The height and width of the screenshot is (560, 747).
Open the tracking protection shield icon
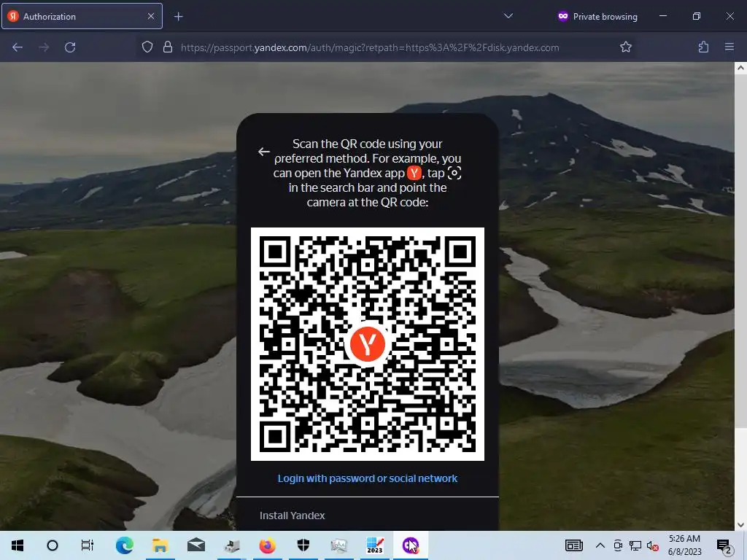(147, 47)
